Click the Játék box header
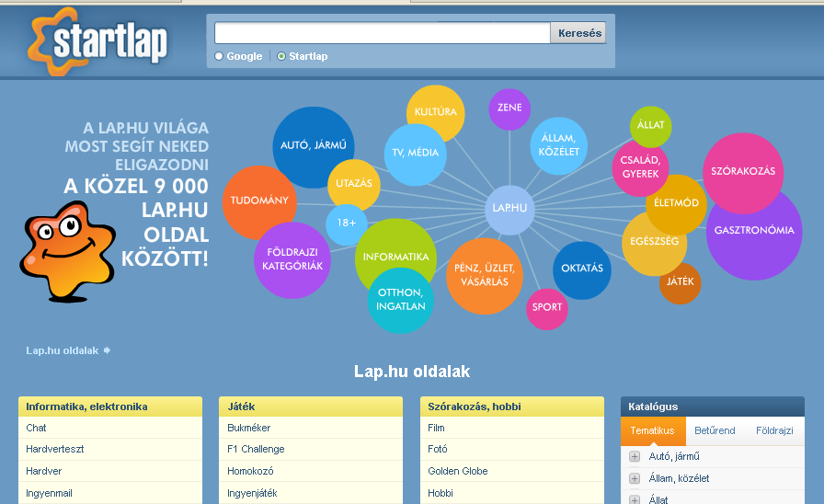 click(x=311, y=407)
